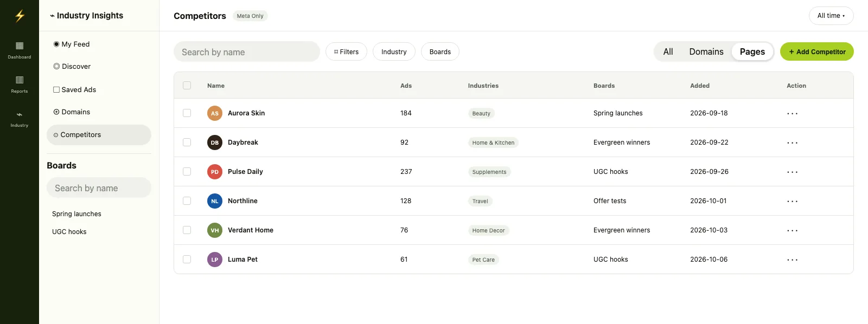Check the Verdant Home row checkbox

coord(187,230)
